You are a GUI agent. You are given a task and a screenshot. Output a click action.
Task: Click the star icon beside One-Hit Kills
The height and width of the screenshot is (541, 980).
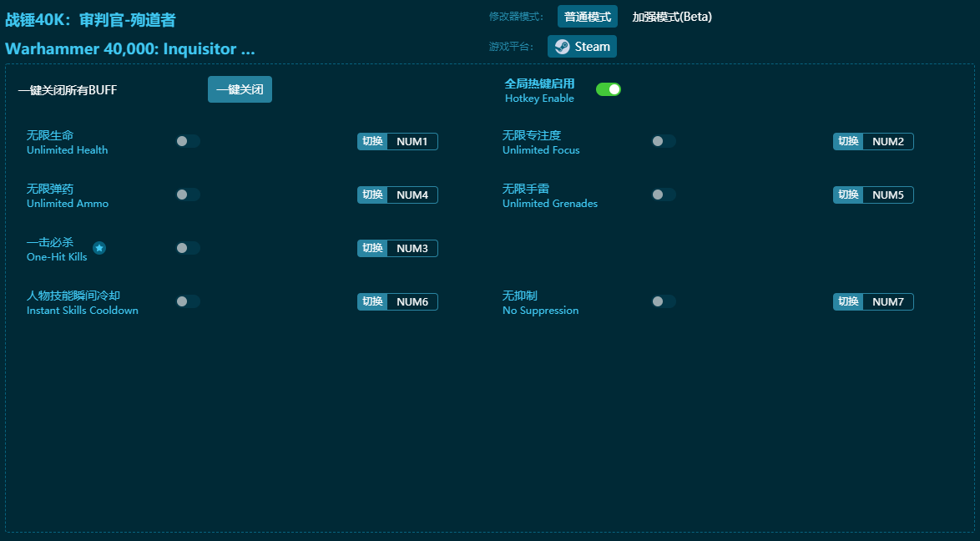point(99,248)
